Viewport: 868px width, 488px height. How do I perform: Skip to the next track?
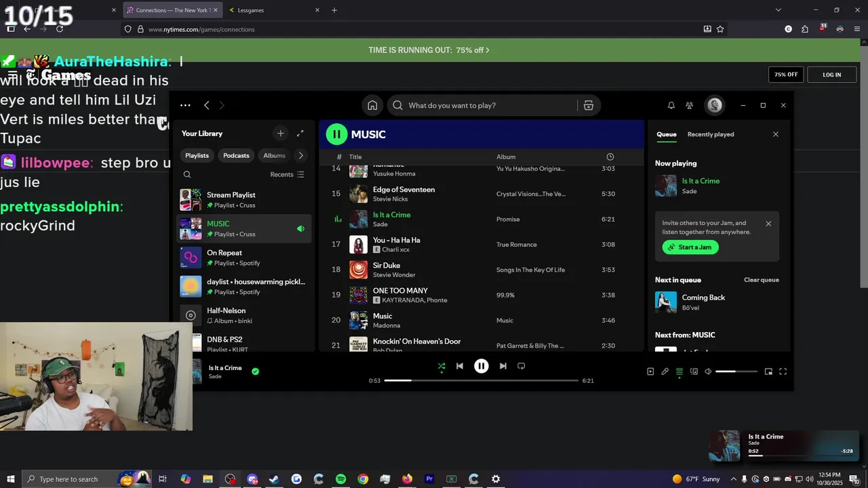[503, 366]
